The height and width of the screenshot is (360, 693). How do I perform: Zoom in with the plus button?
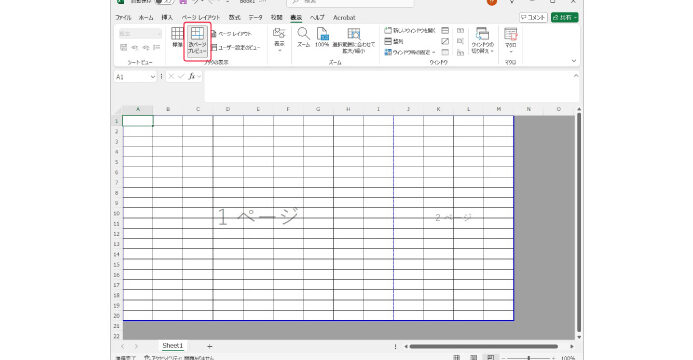coord(554,358)
